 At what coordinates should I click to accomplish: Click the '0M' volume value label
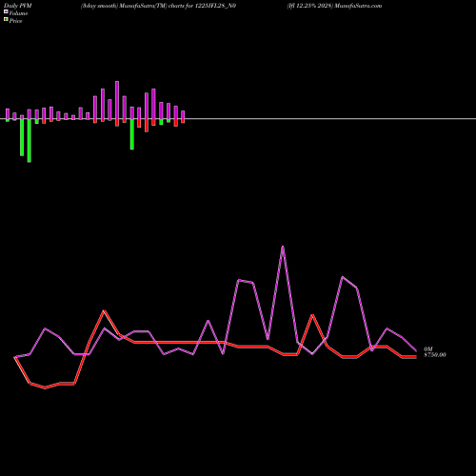coord(428,349)
